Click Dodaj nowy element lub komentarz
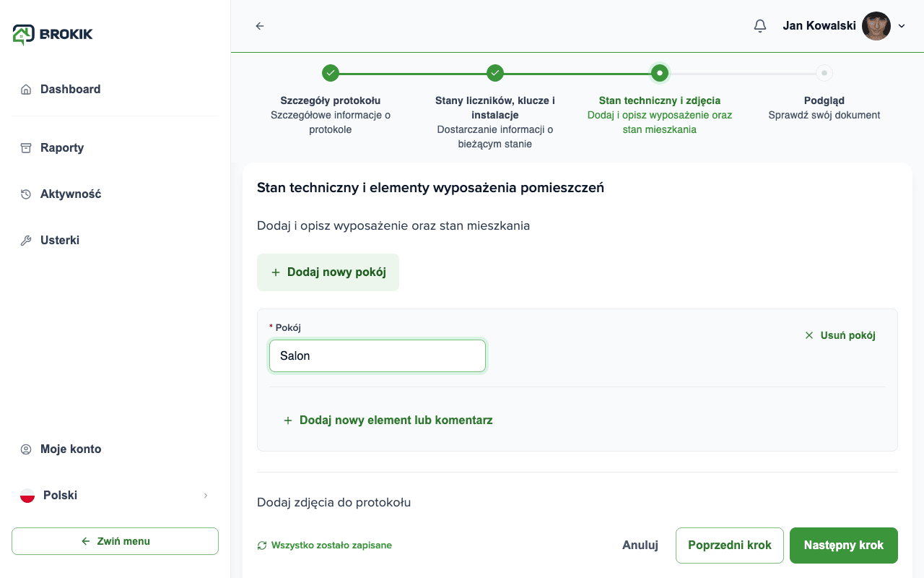 (388, 420)
